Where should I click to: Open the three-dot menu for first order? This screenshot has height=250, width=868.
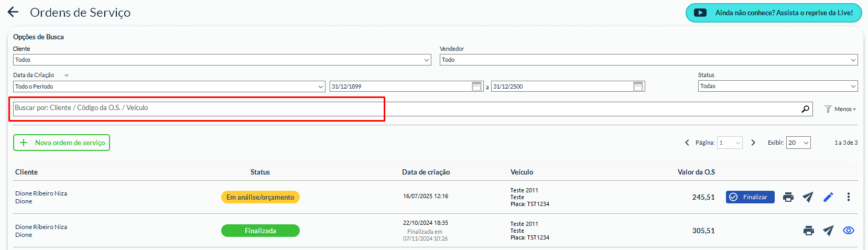tap(848, 197)
